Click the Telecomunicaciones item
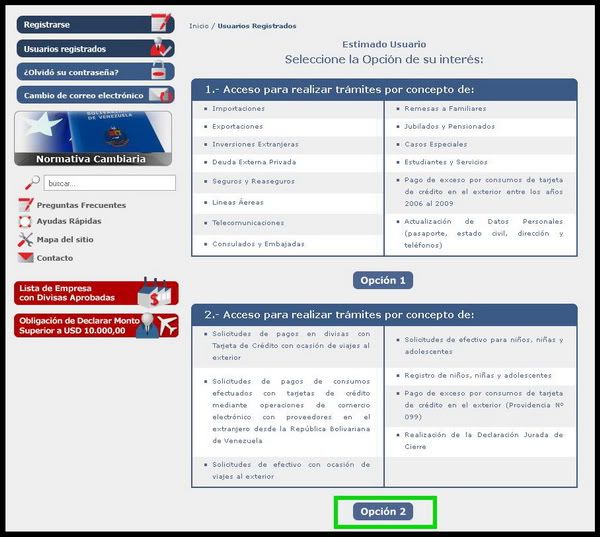 pos(248,223)
